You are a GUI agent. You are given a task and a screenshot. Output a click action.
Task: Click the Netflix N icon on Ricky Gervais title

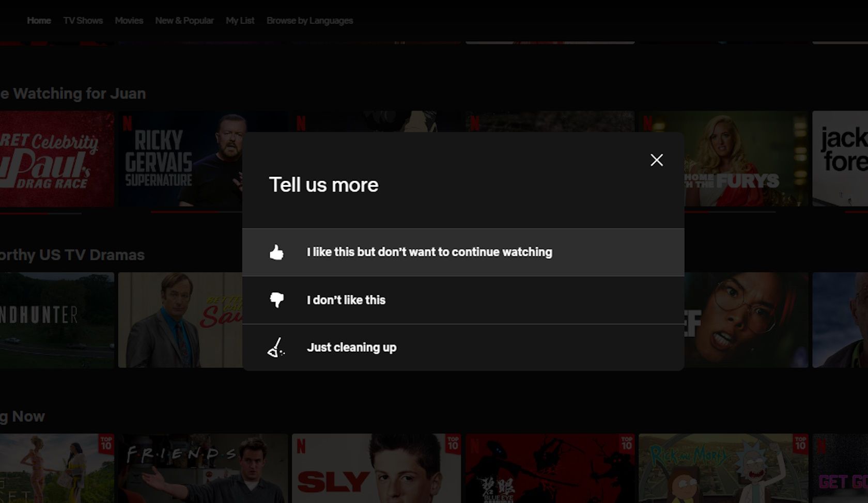[128, 124]
